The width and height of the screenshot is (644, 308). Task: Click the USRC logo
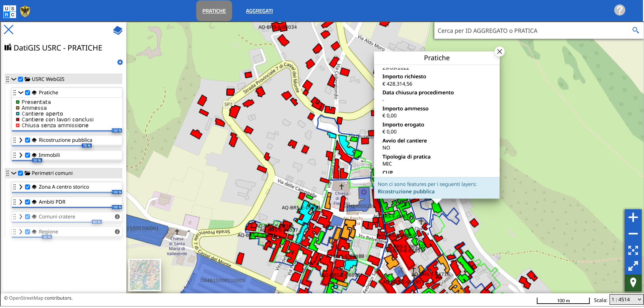[9, 12]
